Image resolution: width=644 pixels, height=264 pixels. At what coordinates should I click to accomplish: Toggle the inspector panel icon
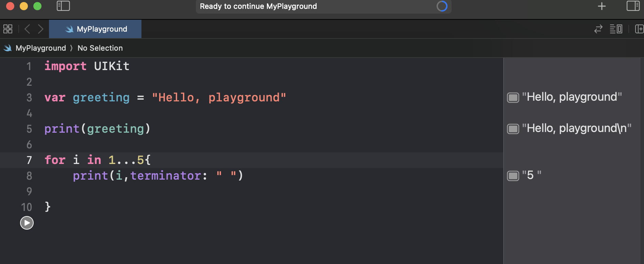pos(633,6)
